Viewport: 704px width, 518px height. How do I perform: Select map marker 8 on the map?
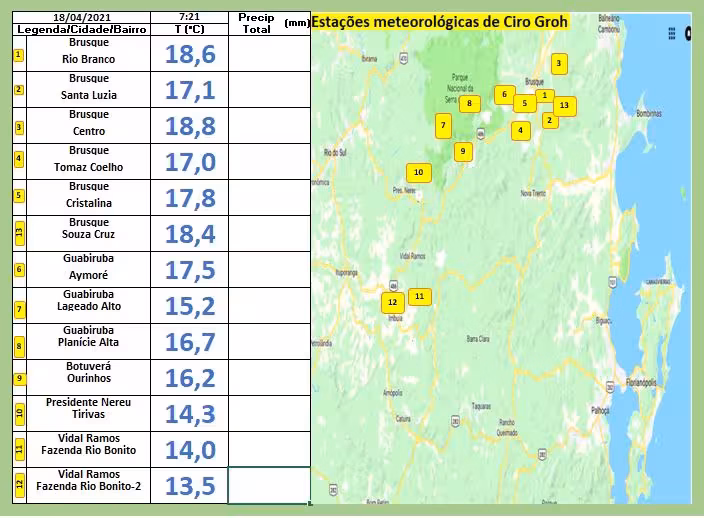point(468,103)
